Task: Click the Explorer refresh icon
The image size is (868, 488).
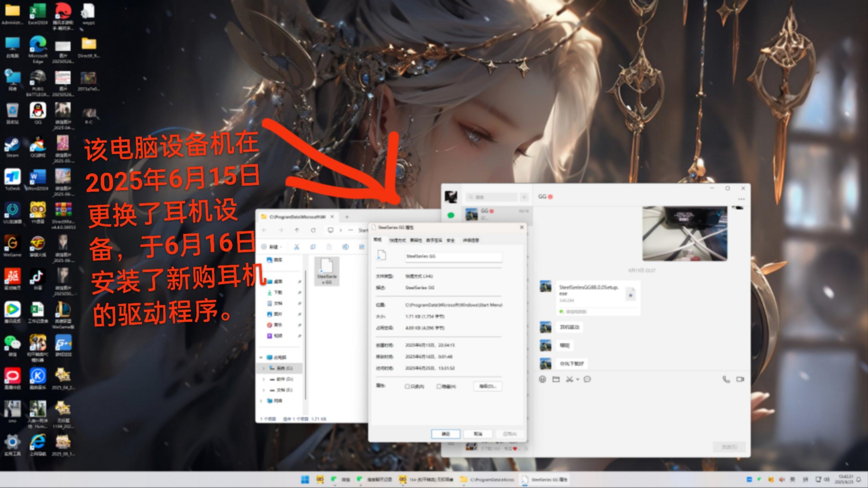Action: 313,230
